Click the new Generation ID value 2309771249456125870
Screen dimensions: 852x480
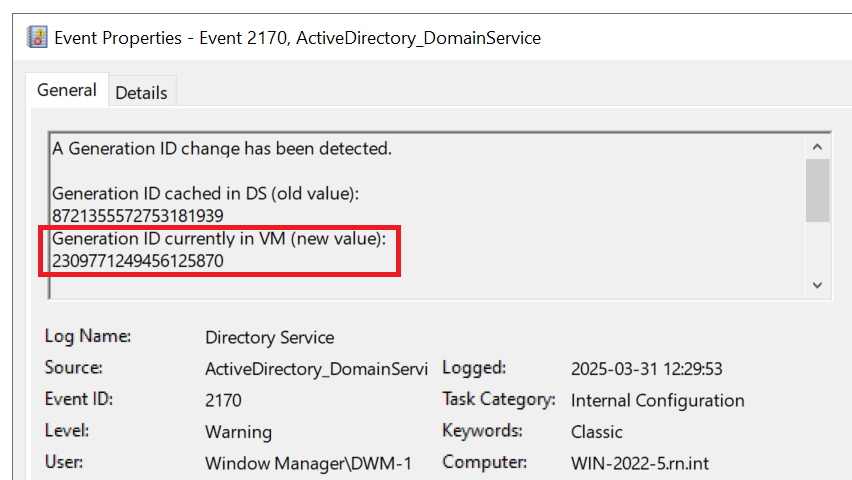click(x=137, y=261)
